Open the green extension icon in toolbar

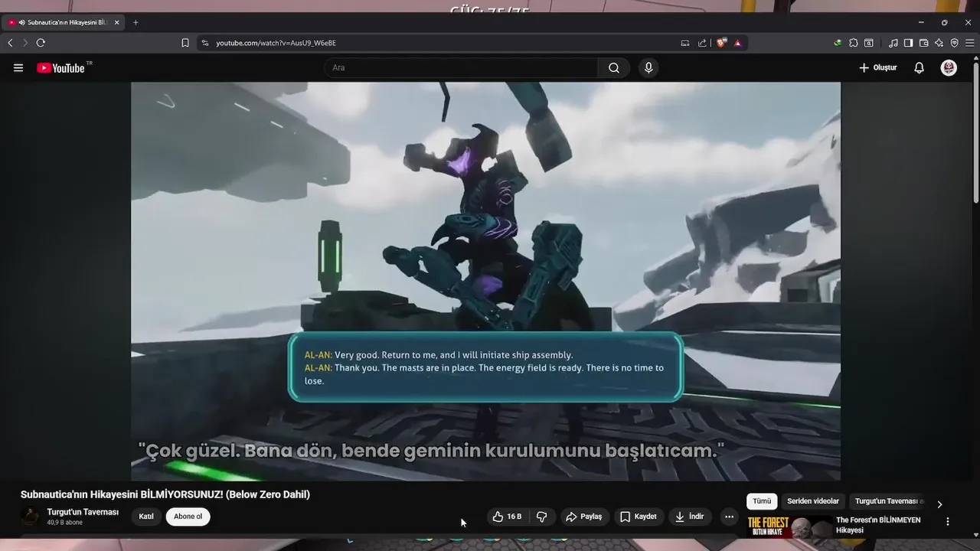pyautogui.click(x=838, y=43)
